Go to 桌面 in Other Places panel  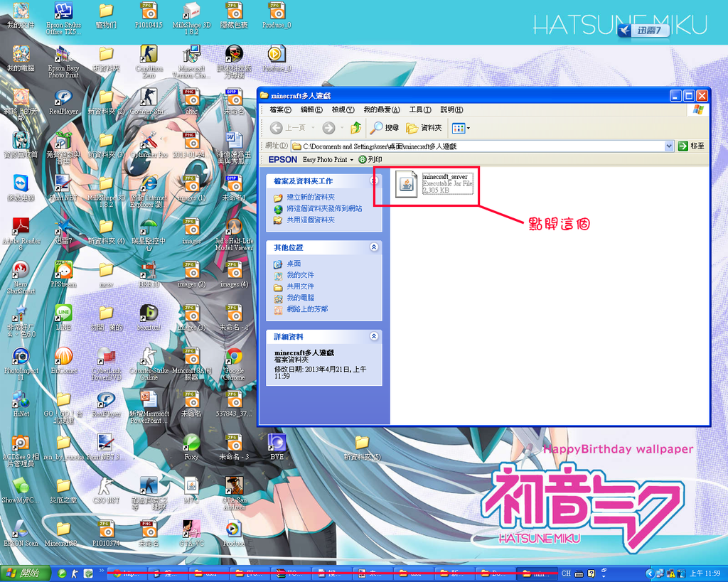294,263
